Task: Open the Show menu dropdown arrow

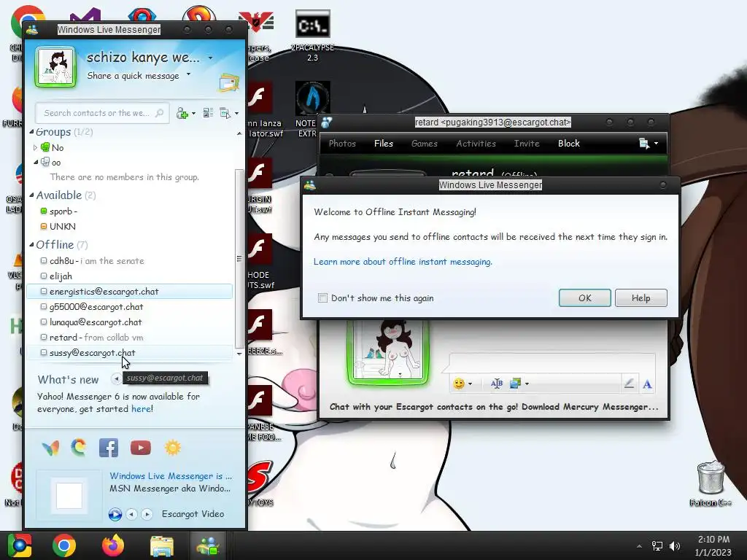Action: coord(236,113)
